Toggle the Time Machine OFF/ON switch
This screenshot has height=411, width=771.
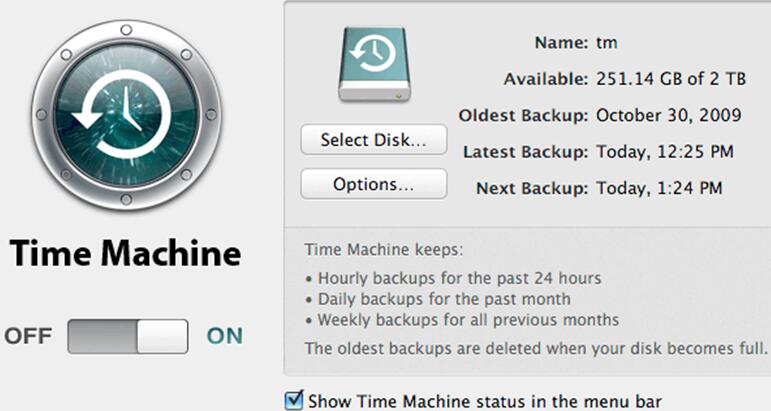click(128, 336)
